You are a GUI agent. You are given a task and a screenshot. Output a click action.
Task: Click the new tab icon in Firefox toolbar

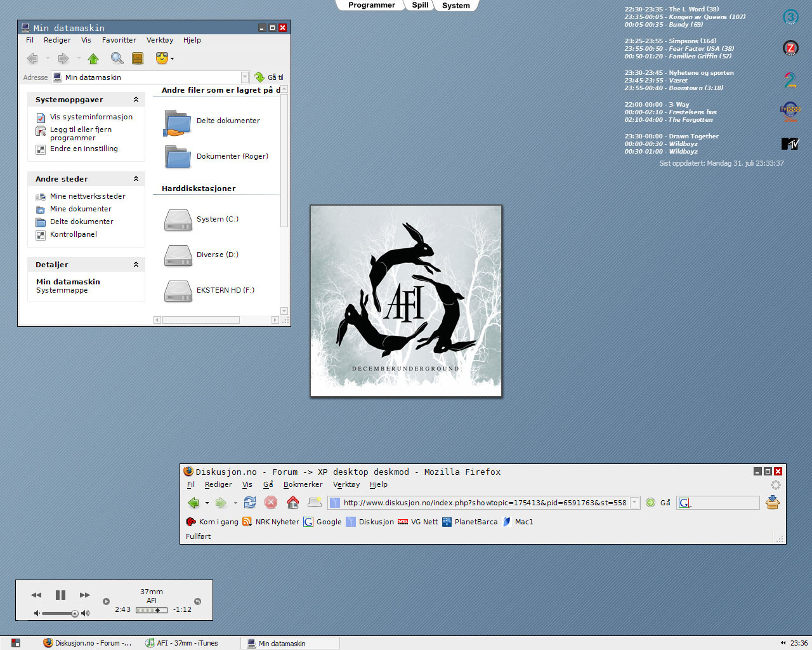pyautogui.click(x=315, y=502)
